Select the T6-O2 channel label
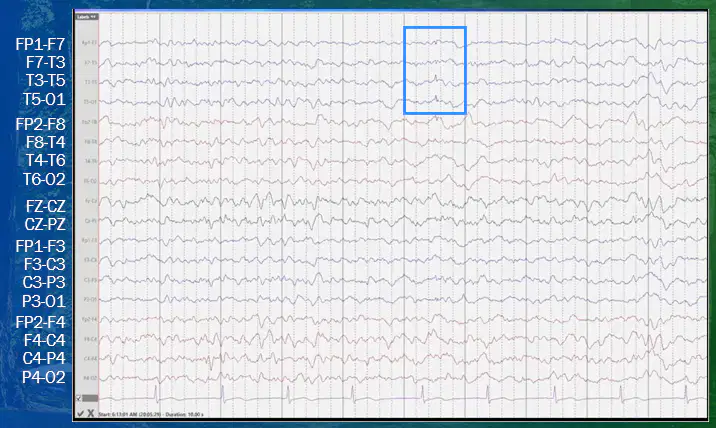The height and width of the screenshot is (428, 716). click(x=44, y=179)
